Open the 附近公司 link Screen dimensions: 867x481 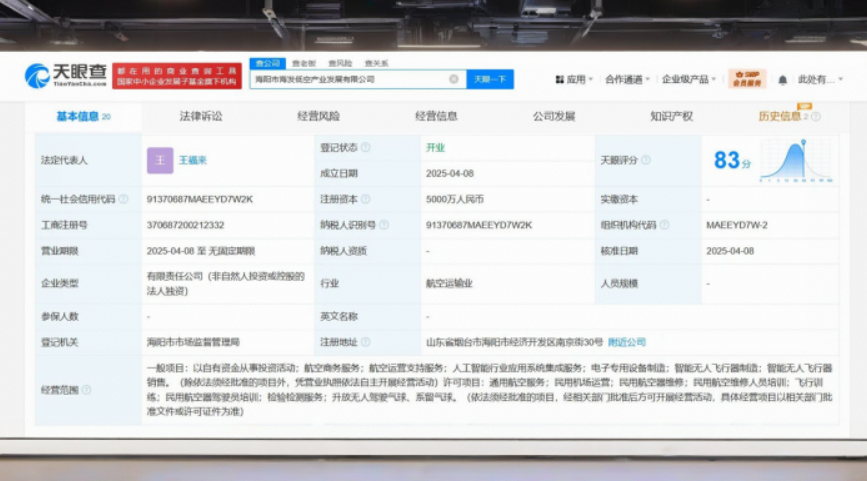pyautogui.click(x=628, y=342)
